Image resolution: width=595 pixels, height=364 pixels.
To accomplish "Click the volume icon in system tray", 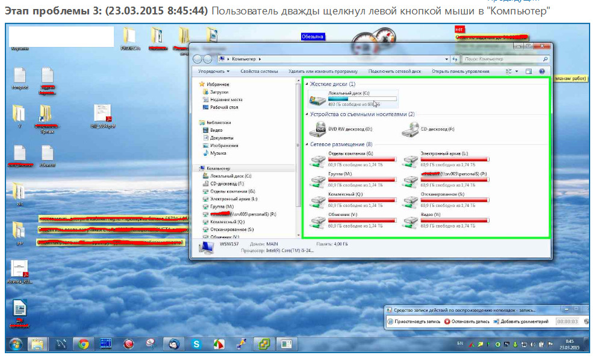I will (x=533, y=344).
